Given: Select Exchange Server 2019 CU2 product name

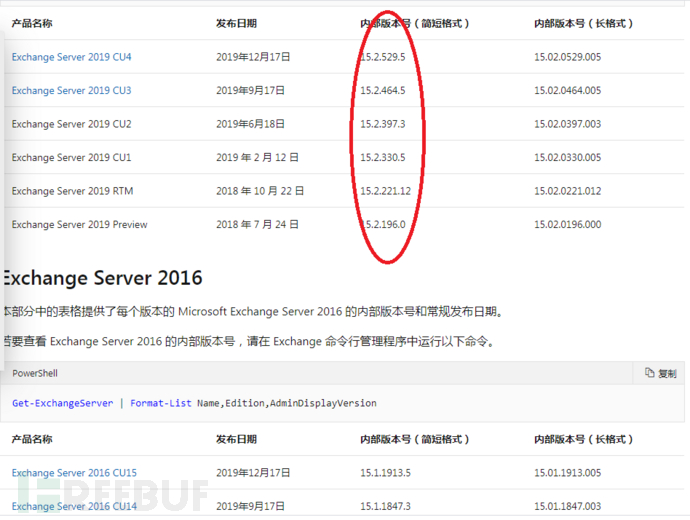Looking at the screenshot, I should (x=71, y=124).
